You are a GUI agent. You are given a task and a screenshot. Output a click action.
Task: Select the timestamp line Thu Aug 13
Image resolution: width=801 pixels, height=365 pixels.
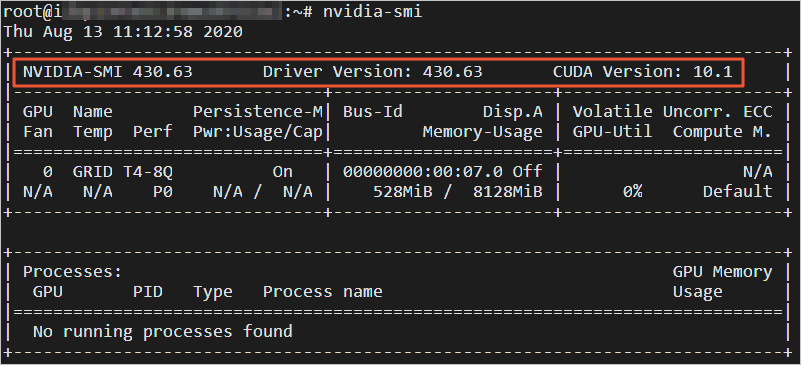[x=123, y=32]
